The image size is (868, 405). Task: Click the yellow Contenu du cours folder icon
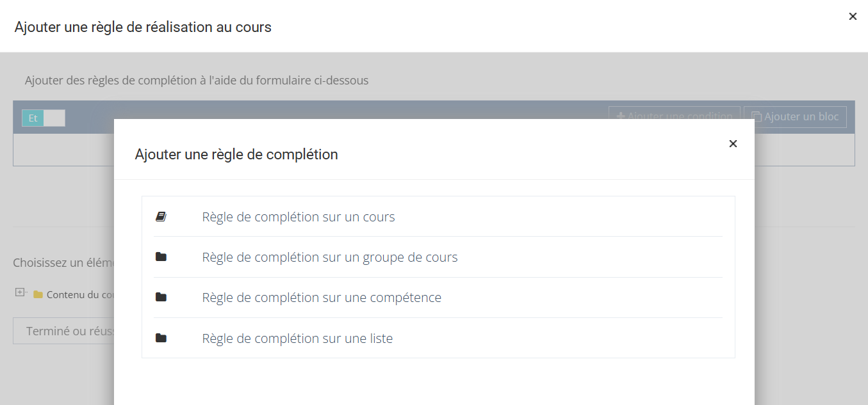coord(38,295)
